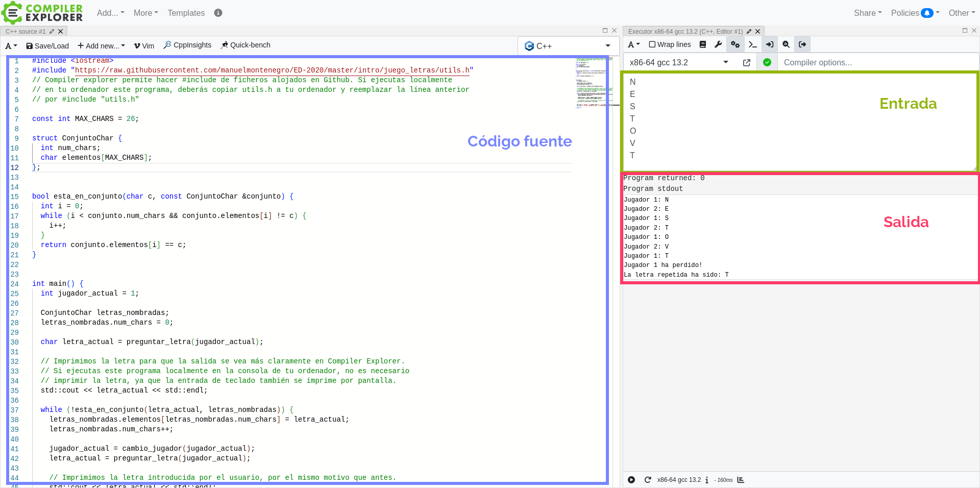Open Templates
980x488 pixels.
coord(186,13)
